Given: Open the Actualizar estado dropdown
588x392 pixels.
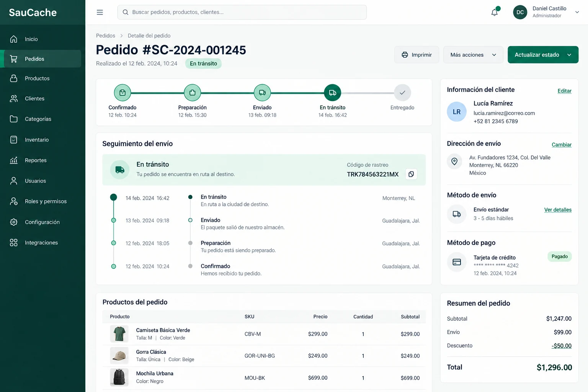Looking at the screenshot, I should [543, 55].
